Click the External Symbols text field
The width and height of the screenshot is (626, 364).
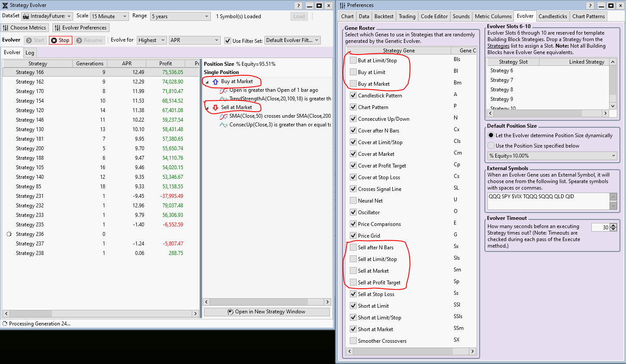click(x=548, y=201)
